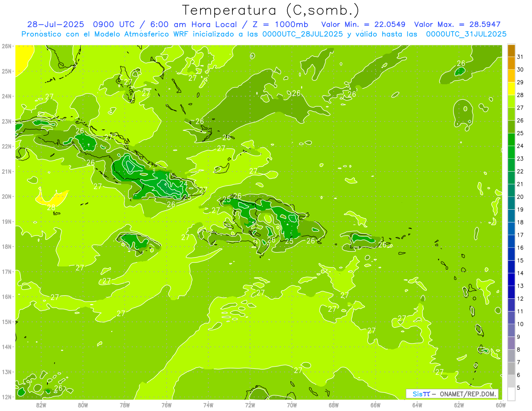The height and width of the screenshot is (411, 532).
Task: Click longitude axis label "70W"
Action: [x=292, y=405]
